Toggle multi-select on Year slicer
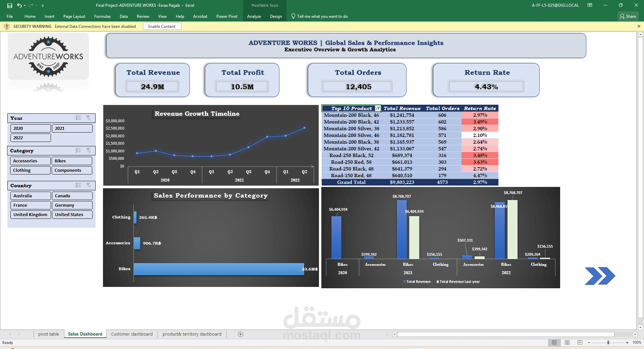This screenshot has height=349, width=644. tap(78, 118)
